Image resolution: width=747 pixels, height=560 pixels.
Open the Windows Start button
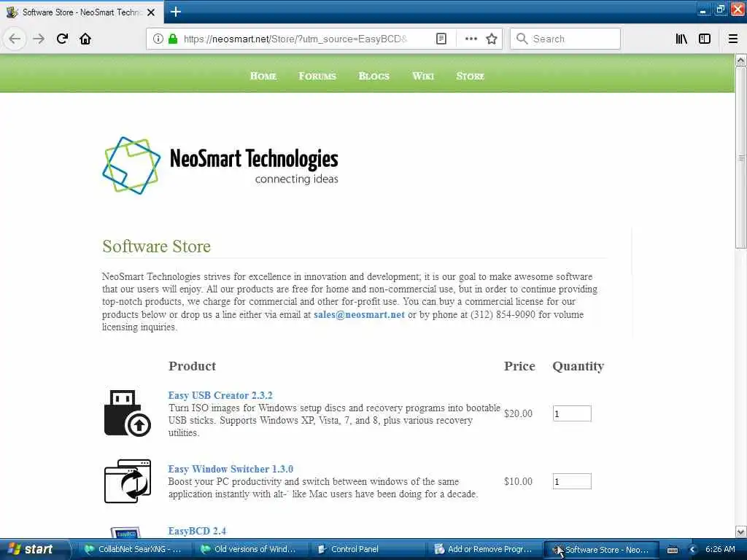[34, 550]
